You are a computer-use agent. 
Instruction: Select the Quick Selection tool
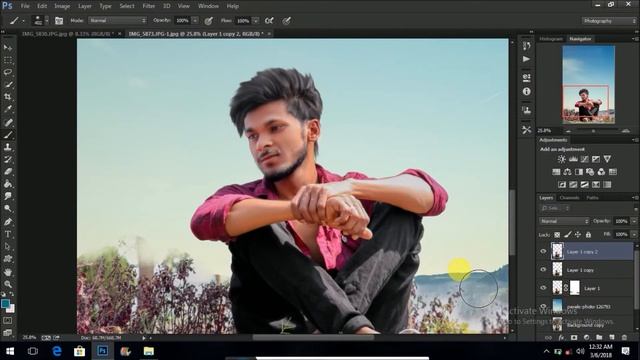point(8,84)
